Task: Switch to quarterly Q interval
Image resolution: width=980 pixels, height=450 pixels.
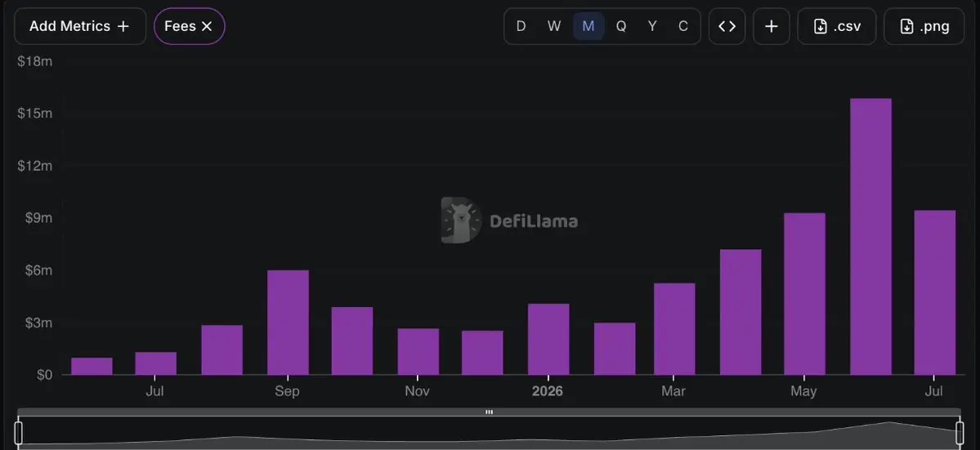Action: (x=620, y=26)
